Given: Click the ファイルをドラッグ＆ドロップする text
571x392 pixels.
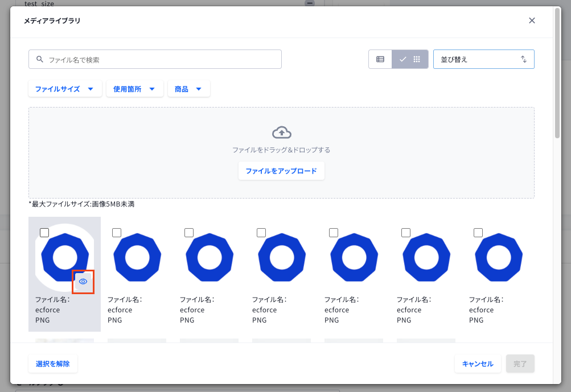Looking at the screenshot, I should pos(281,150).
